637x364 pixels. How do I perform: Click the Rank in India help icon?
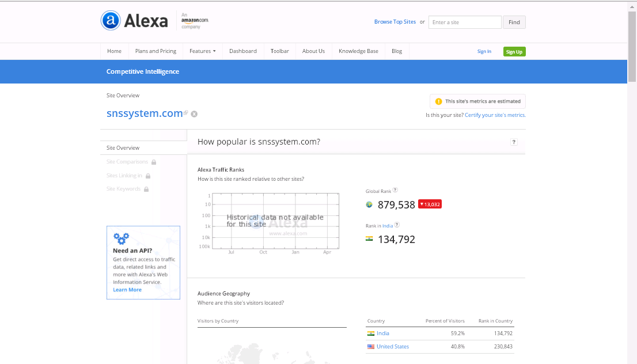tap(397, 225)
